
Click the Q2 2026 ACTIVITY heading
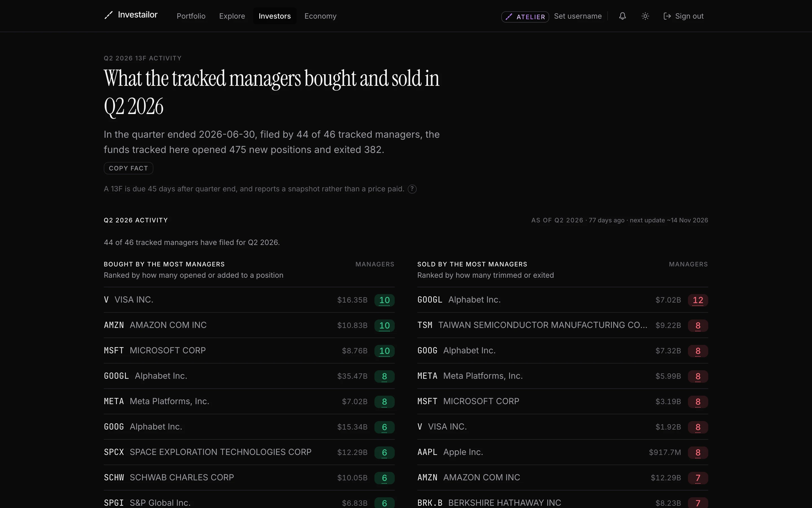click(136, 220)
